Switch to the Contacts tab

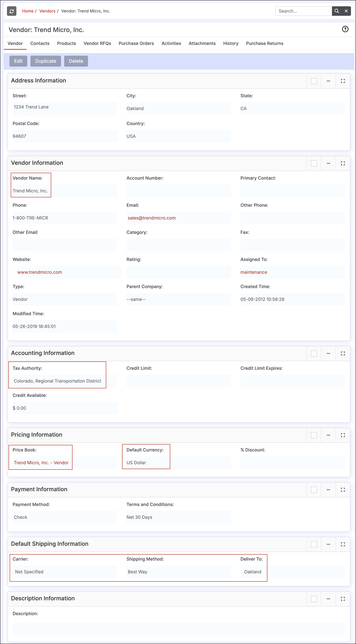tap(40, 43)
